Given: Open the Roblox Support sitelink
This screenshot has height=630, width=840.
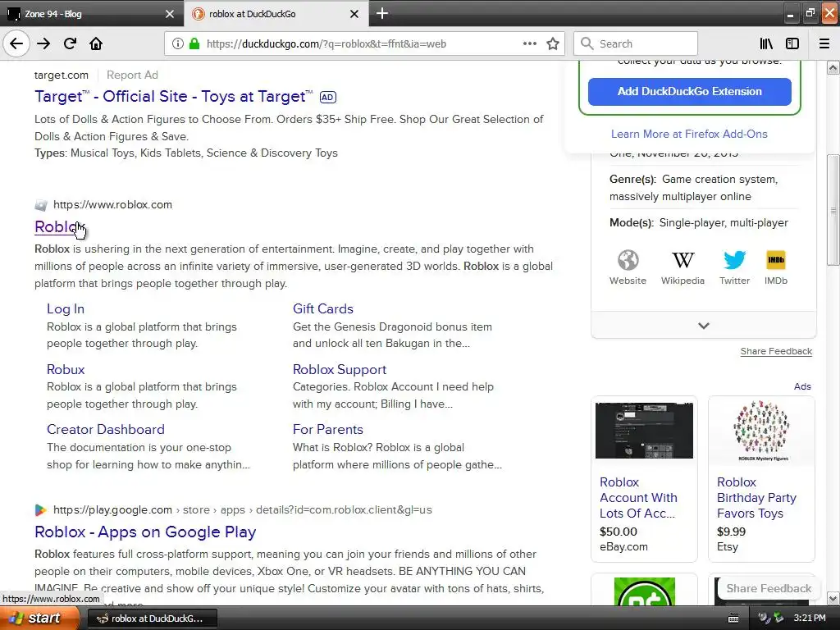Looking at the screenshot, I should tap(340, 370).
